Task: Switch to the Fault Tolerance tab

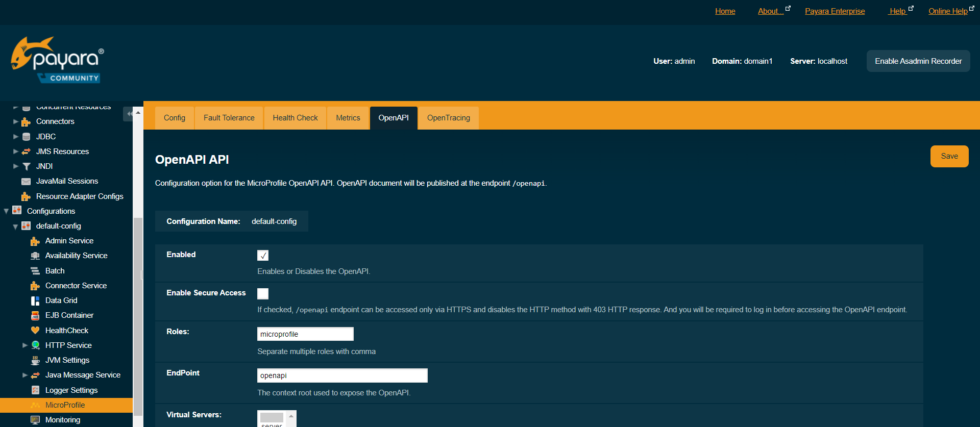Action: 229,118
